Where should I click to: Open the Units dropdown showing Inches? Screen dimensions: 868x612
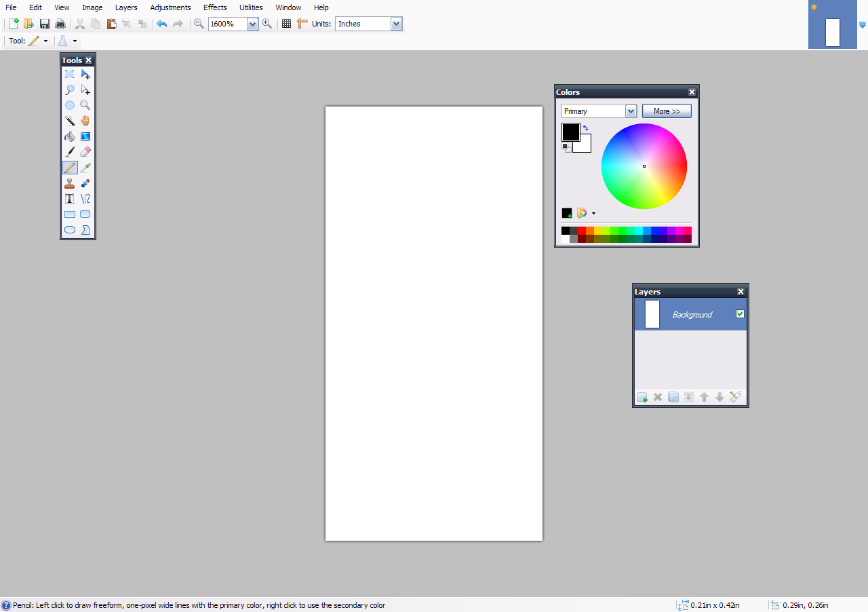coord(397,24)
